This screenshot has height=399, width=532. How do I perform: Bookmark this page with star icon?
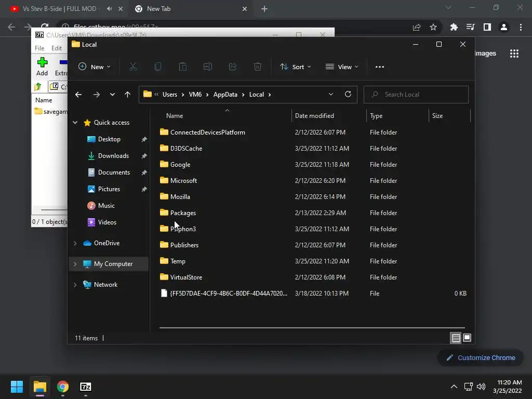(433, 27)
